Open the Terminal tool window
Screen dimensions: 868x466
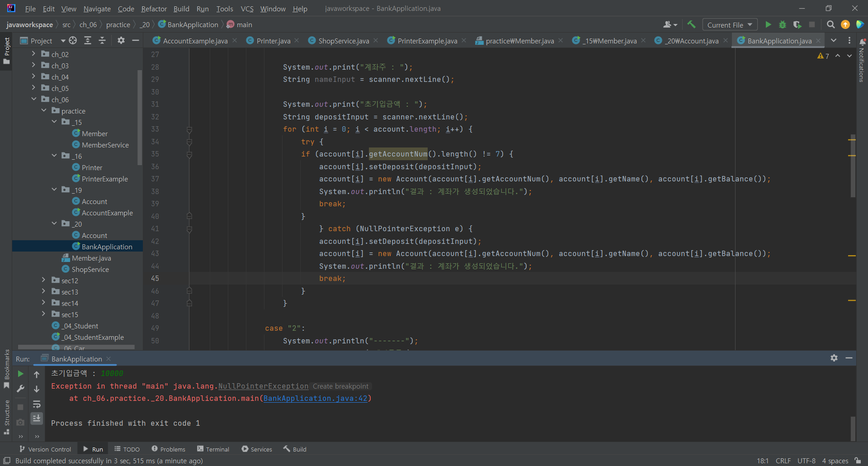213,449
